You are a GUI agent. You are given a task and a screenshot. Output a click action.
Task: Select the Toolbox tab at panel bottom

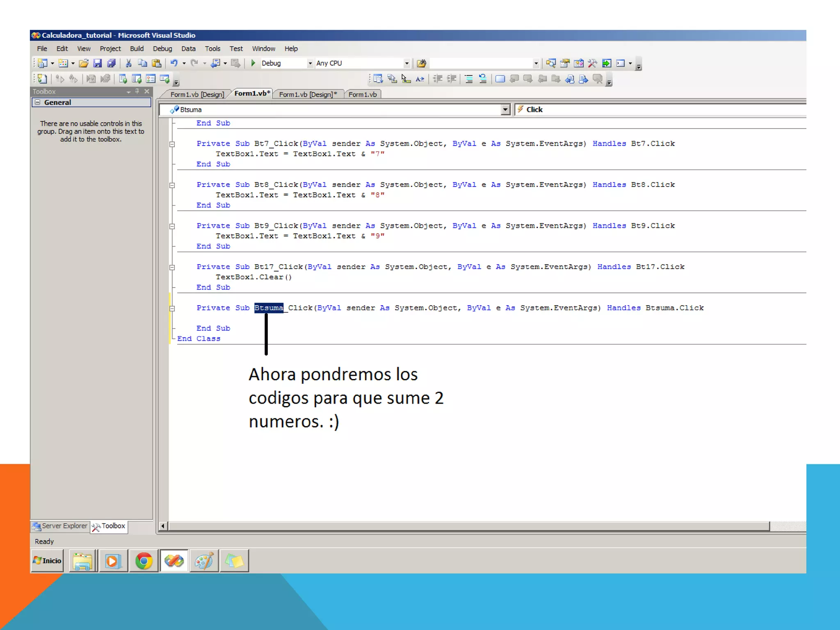click(109, 526)
